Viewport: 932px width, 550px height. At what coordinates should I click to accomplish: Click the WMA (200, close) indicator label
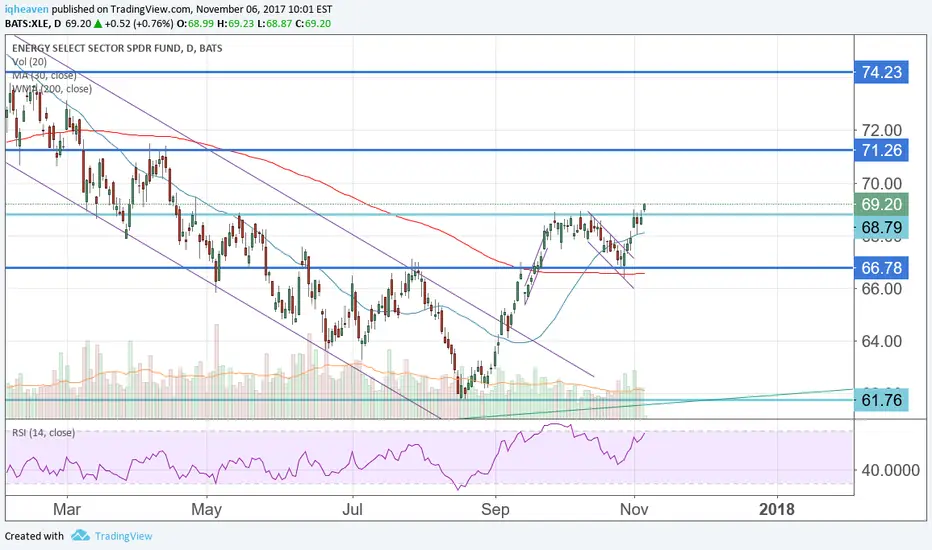[52, 89]
